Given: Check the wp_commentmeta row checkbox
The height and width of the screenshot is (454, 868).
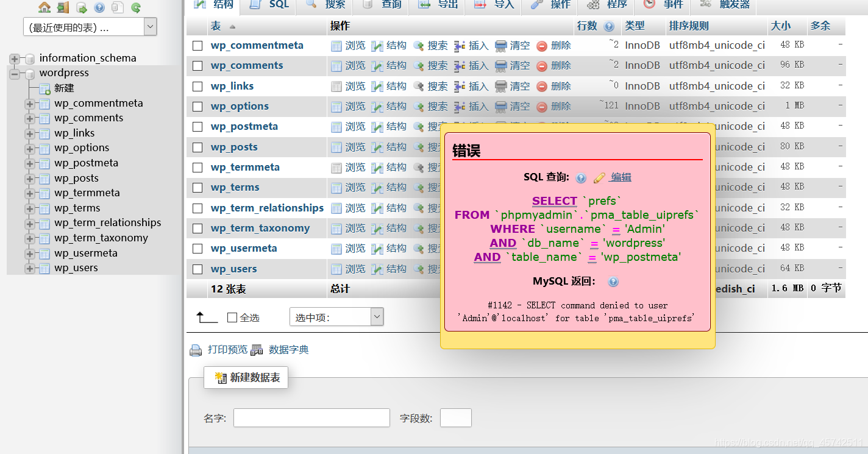Looking at the screenshot, I should click(197, 46).
